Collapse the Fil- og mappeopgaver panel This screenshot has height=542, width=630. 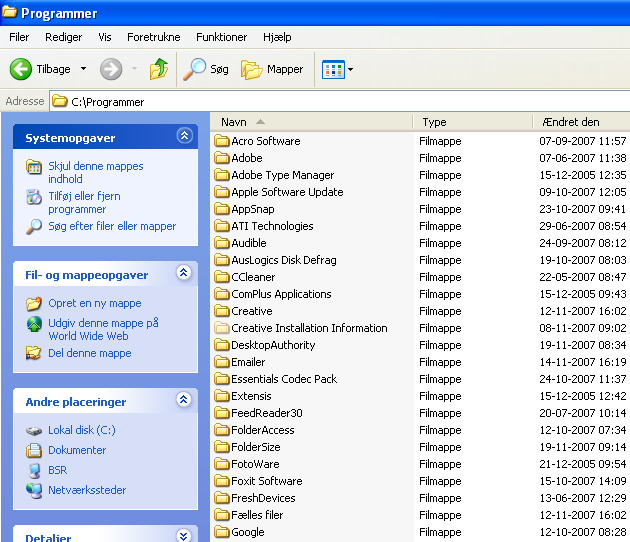coord(184,273)
